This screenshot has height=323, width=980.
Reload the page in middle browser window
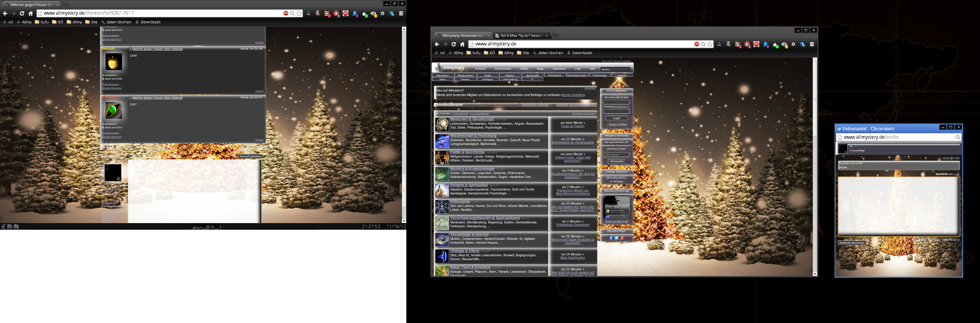pos(454,44)
